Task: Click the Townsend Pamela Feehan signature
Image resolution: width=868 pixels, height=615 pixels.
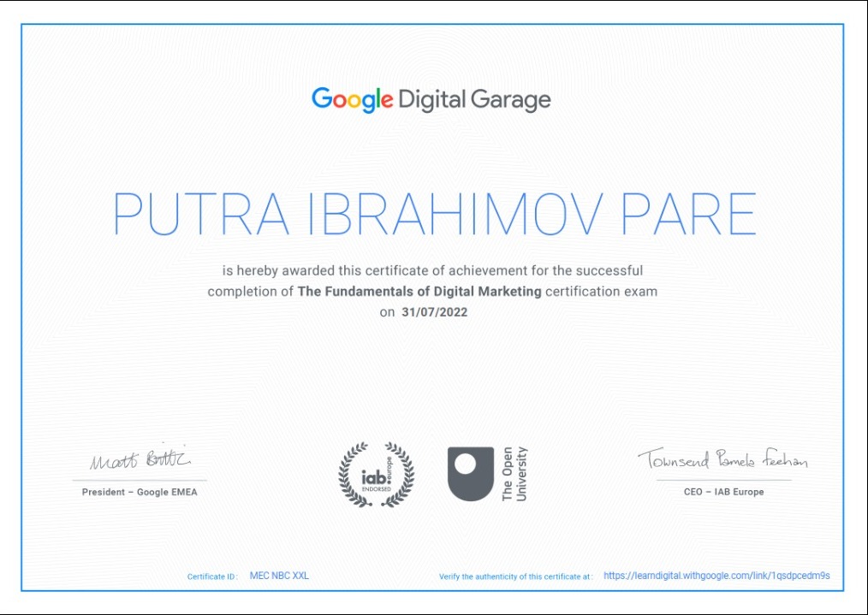Action: pos(722,460)
